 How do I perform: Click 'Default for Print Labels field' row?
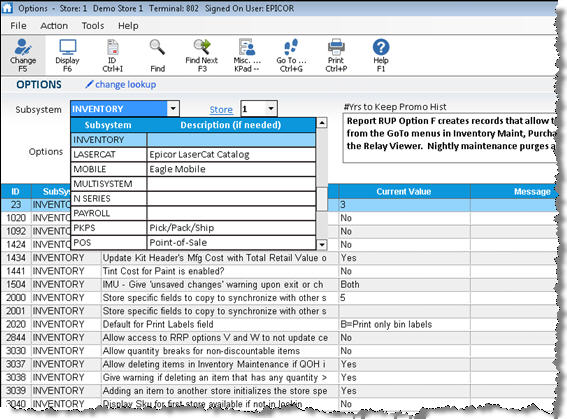click(278, 324)
